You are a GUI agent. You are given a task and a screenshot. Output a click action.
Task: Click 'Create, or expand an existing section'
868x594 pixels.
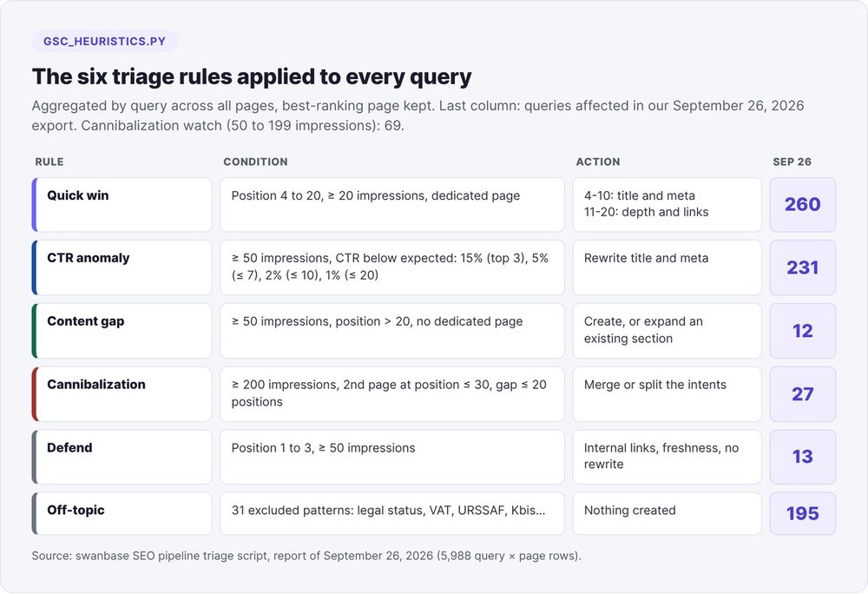tap(667, 331)
